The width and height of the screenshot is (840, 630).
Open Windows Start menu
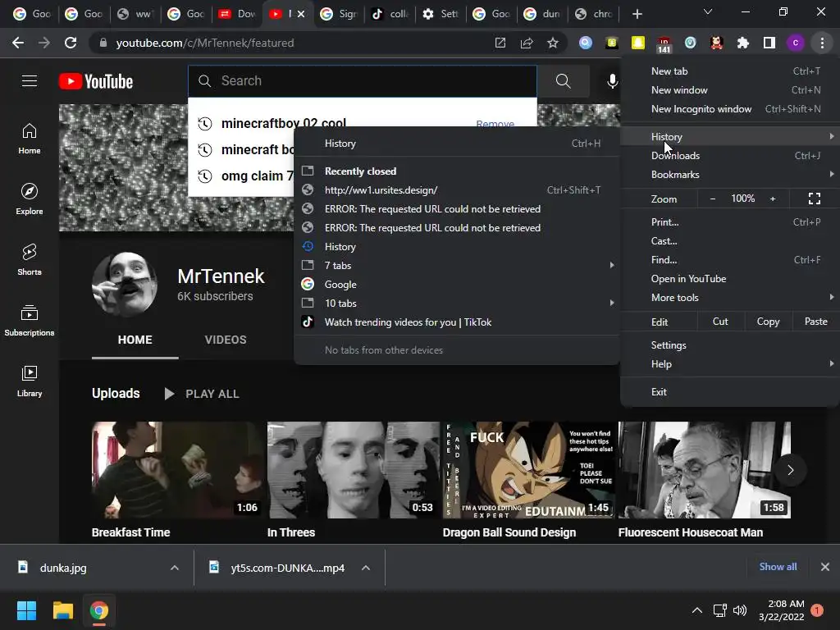(26, 610)
